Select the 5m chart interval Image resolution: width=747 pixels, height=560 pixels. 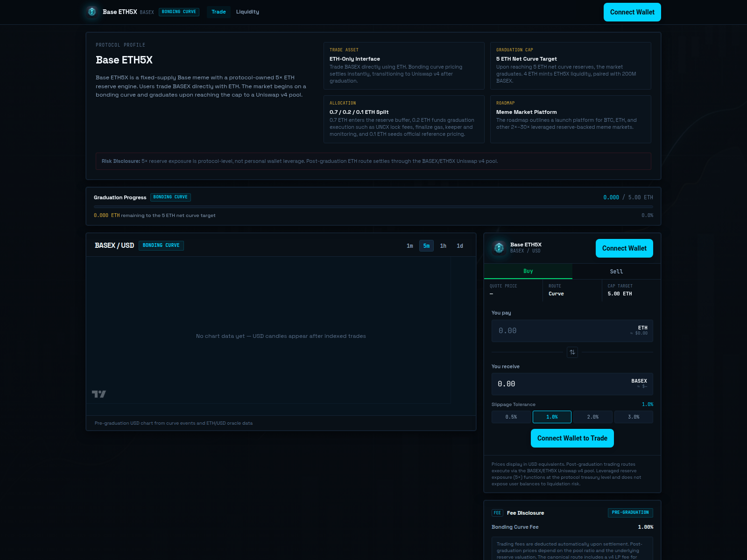[x=427, y=246]
